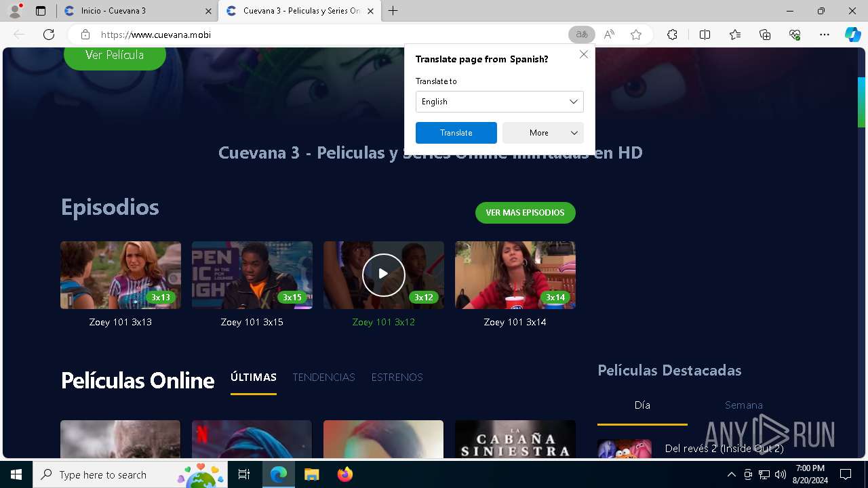Viewport: 868px width, 488px height.
Task: Switch to the TENDENCIAS tab
Action: click(323, 378)
